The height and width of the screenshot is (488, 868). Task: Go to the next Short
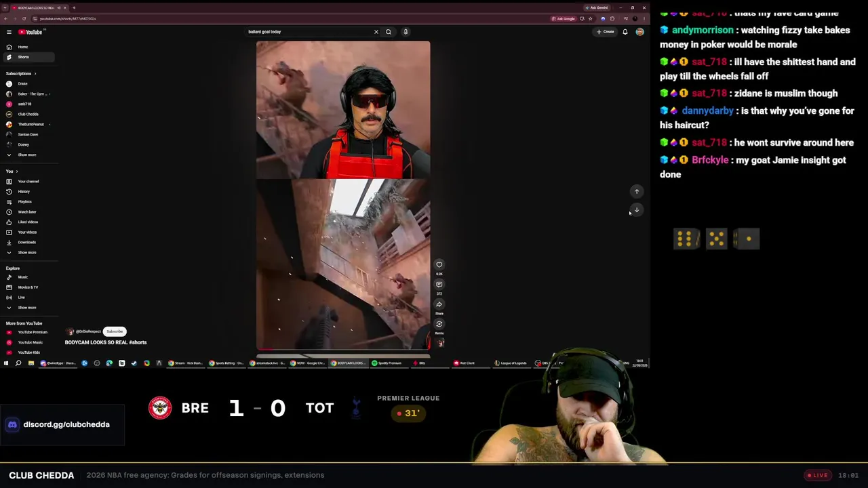point(637,210)
